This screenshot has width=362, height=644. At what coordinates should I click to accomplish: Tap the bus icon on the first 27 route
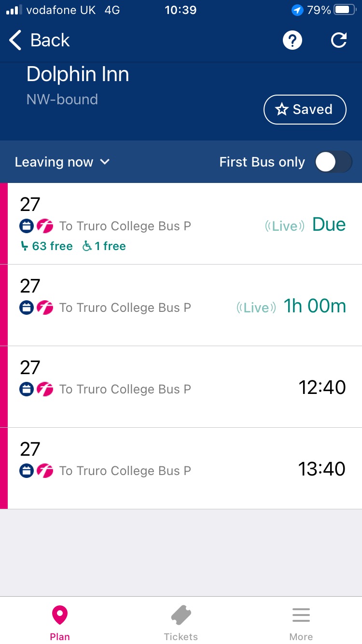pos(27,225)
